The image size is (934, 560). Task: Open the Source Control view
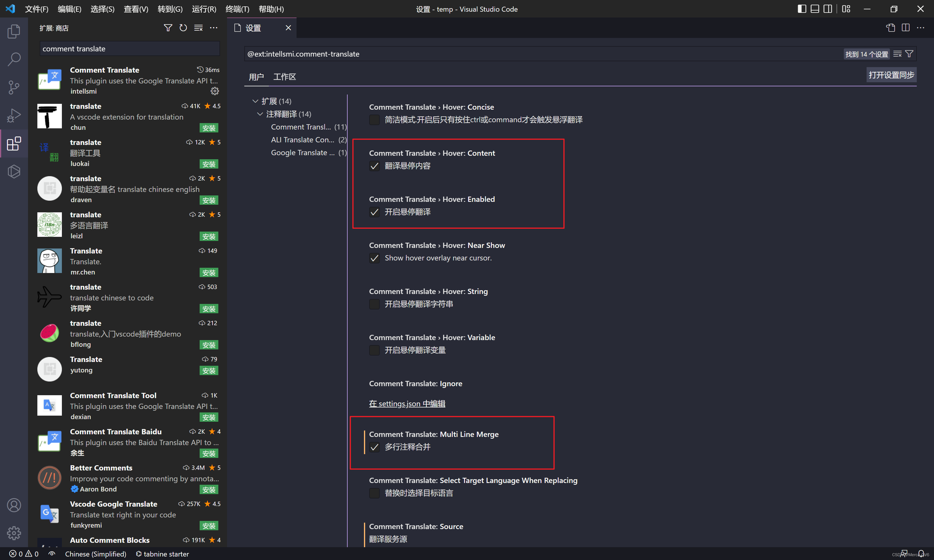(x=14, y=87)
